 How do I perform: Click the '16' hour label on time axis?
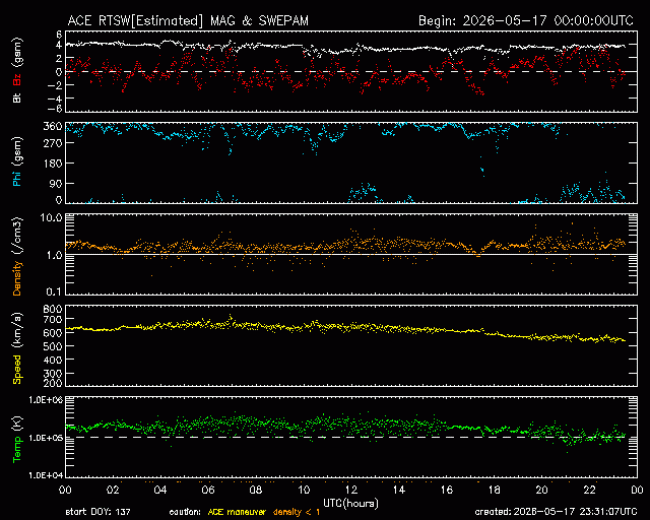[x=446, y=490]
